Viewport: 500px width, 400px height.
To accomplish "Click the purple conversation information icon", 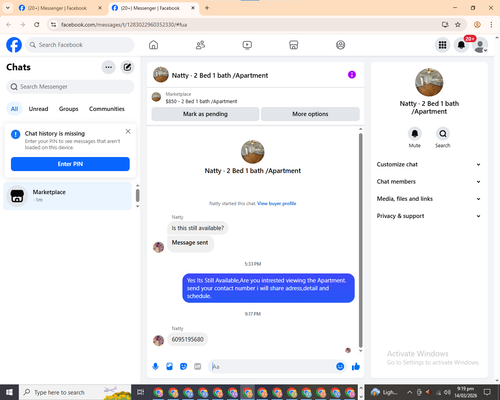I will (352, 75).
